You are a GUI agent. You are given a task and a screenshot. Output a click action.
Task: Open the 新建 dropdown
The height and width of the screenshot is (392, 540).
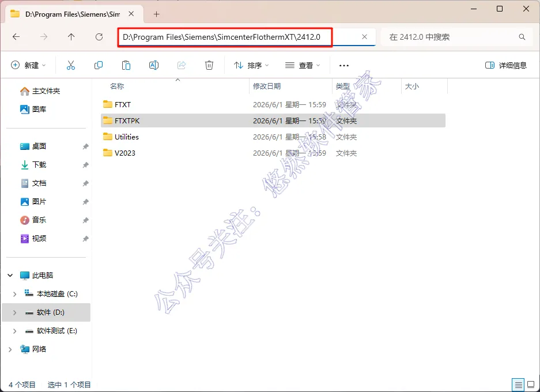coord(28,65)
